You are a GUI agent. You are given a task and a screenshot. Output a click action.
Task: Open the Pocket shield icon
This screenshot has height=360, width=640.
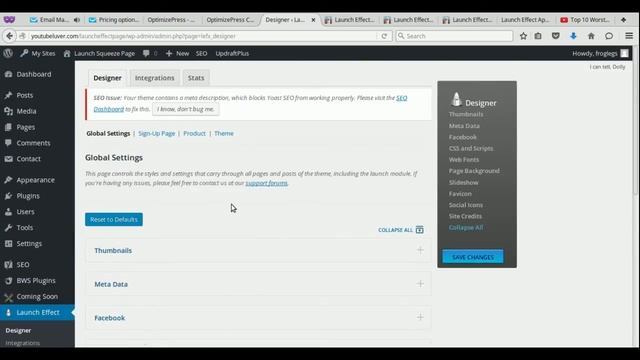556,36
